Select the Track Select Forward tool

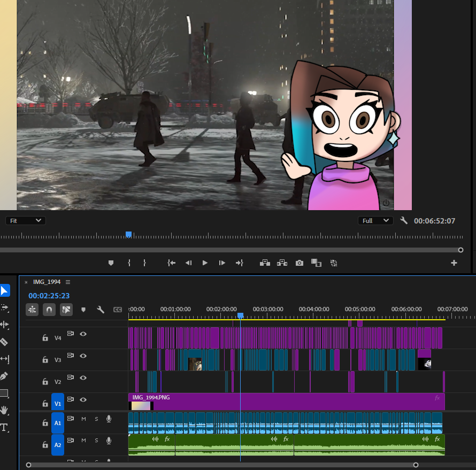point(5,307)
